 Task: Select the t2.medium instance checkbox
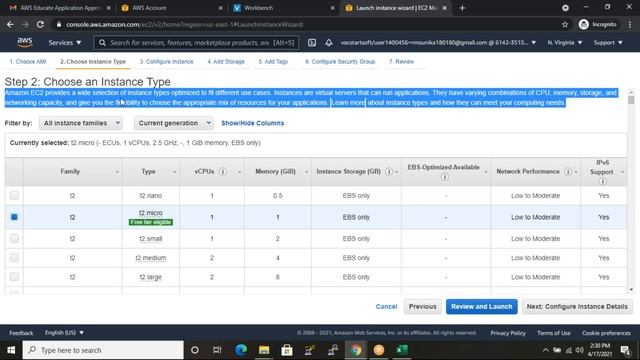14,257
